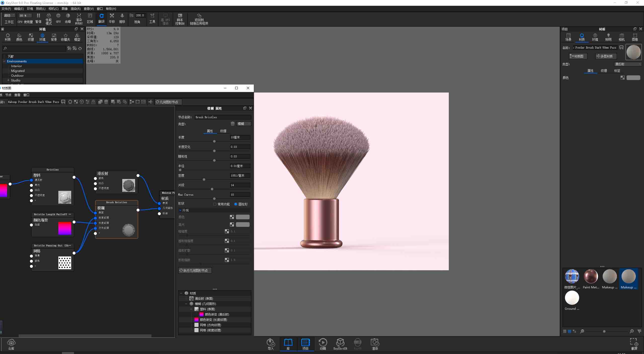The image size is (644, 354).
Task: Switch to the 纹理 library category icon
Action: [30, 37]
